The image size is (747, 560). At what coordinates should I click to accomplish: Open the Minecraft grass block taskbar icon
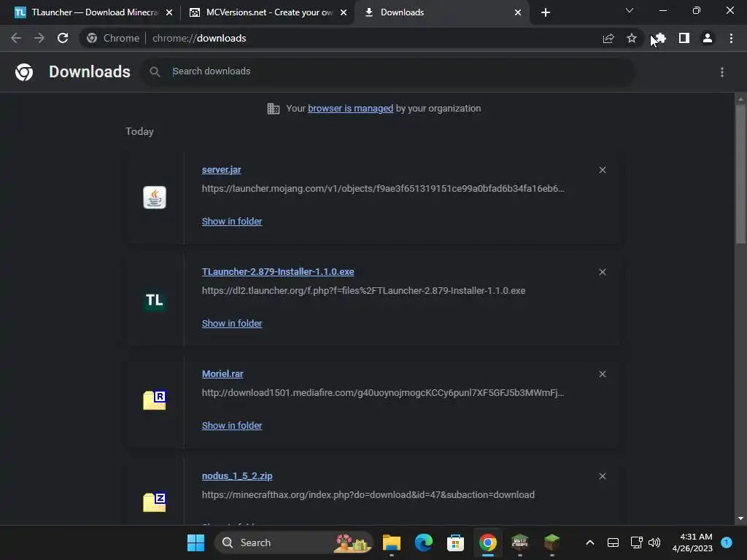551,542
